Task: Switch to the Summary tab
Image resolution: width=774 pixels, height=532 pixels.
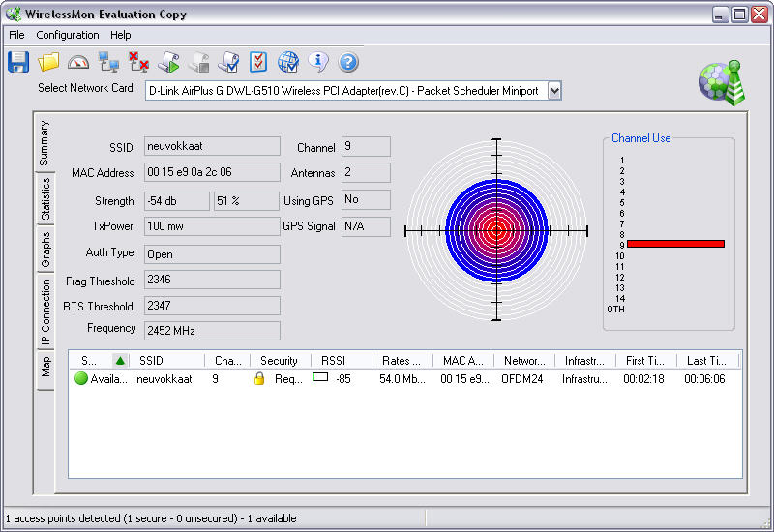Action: (x=45, y=142)
